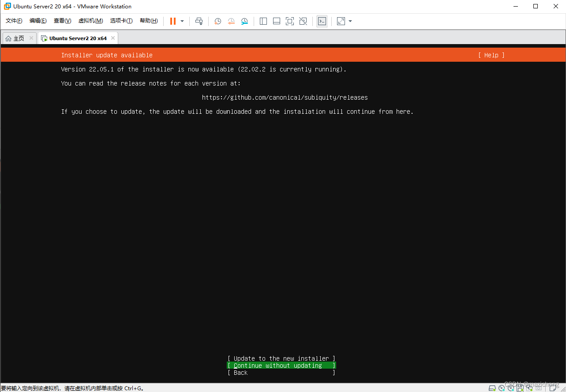The height and width of the screenshot is (392, 566).
Task: Click the Unity mode icon
Action: (x=303, y=21)
